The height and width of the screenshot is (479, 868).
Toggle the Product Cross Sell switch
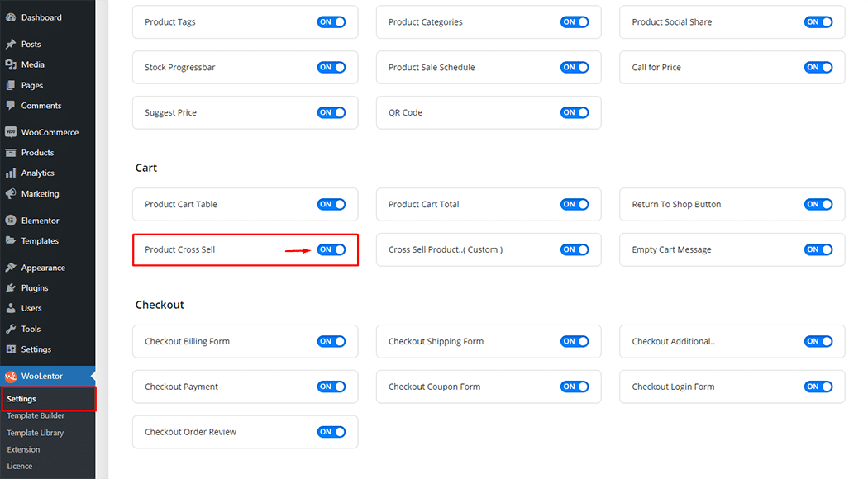coord(331,249)
